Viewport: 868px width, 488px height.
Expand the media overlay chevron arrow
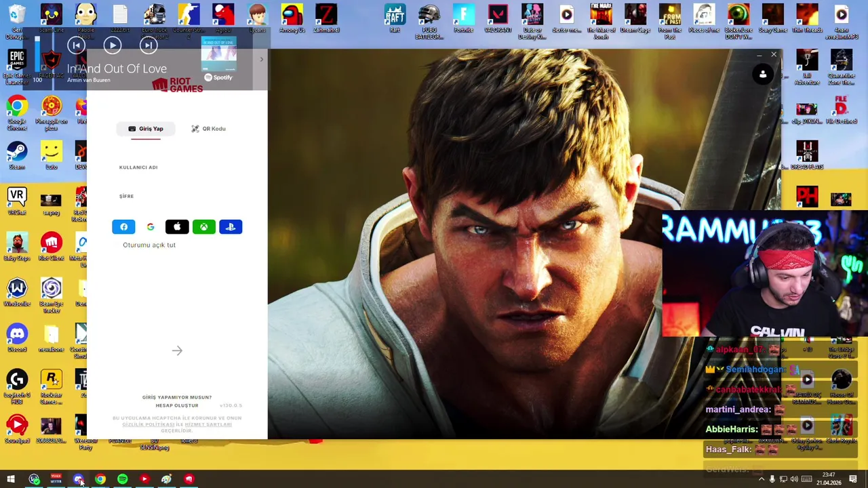[x=262, y=60]
